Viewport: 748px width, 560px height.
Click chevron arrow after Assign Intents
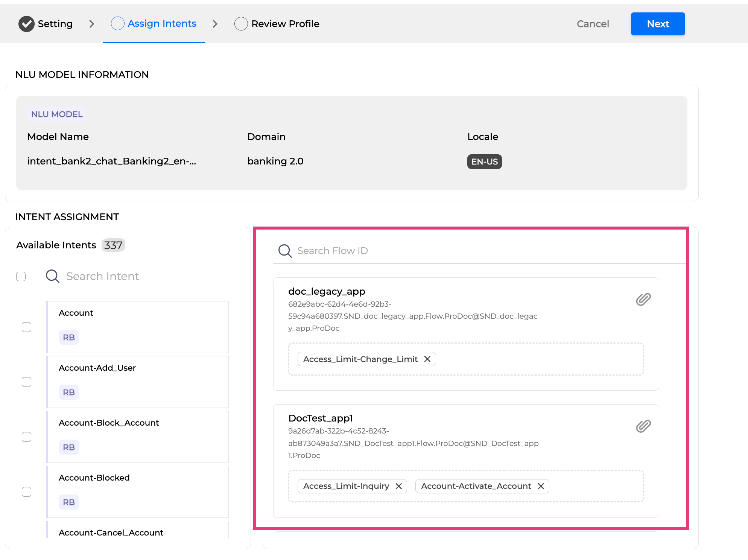(x=215, y=24)
